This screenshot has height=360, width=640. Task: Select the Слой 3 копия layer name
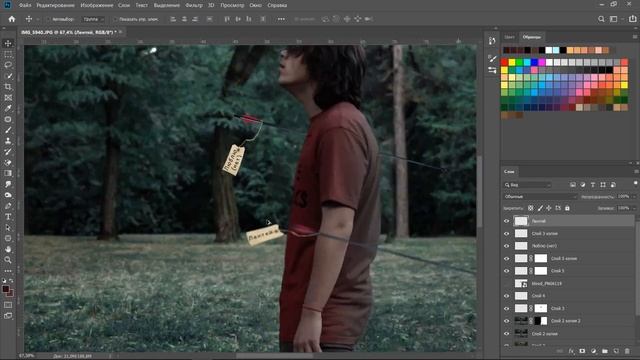(x=544, y=233)
